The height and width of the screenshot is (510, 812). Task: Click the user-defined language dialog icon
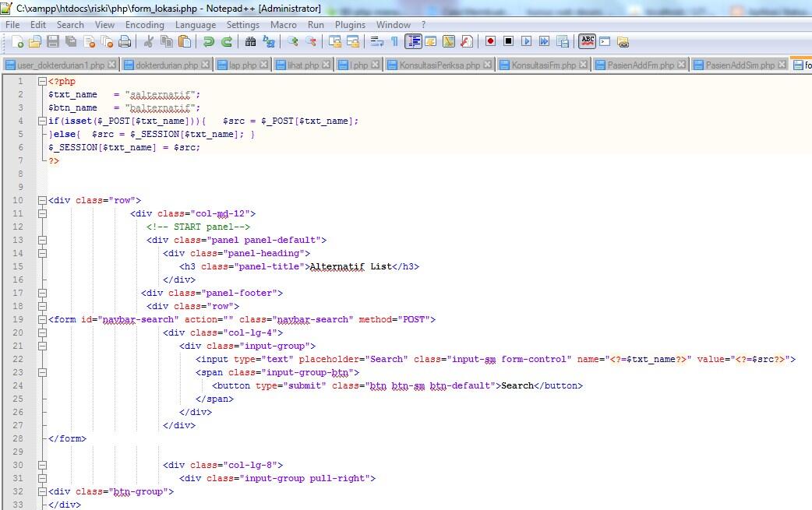pyautogui.click(x=431, y=42)
